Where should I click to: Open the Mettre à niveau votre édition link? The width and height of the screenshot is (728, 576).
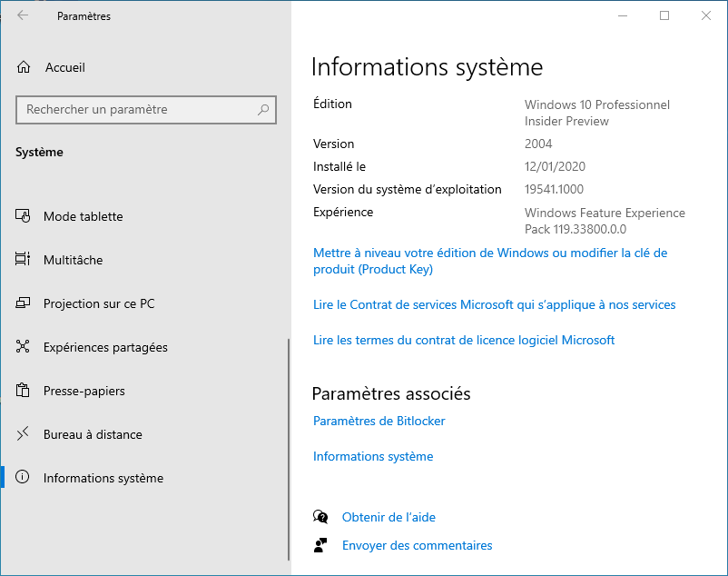[490, 261]
